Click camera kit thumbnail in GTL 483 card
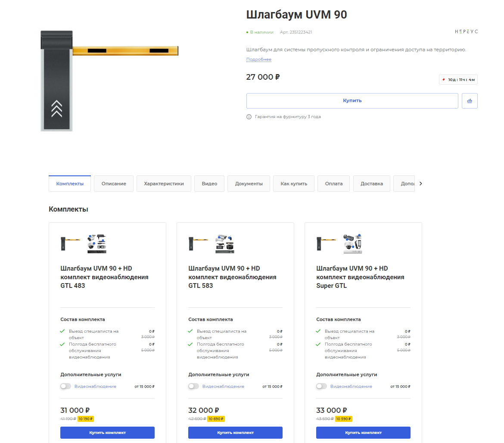Screen dimensions: 504x443 click(x=97, y=243)
